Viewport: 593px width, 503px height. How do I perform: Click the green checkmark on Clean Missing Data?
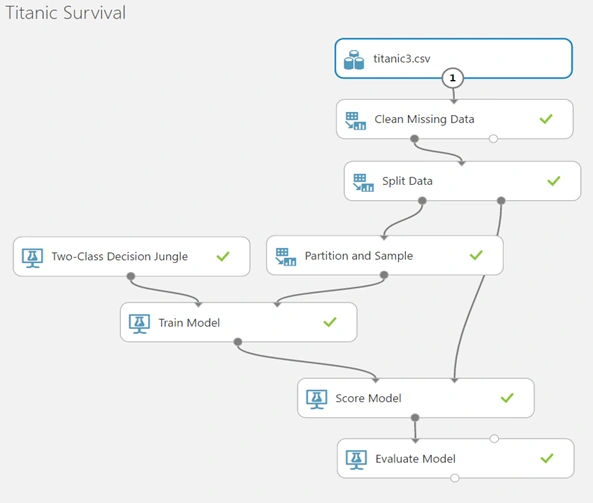[546, 119]
